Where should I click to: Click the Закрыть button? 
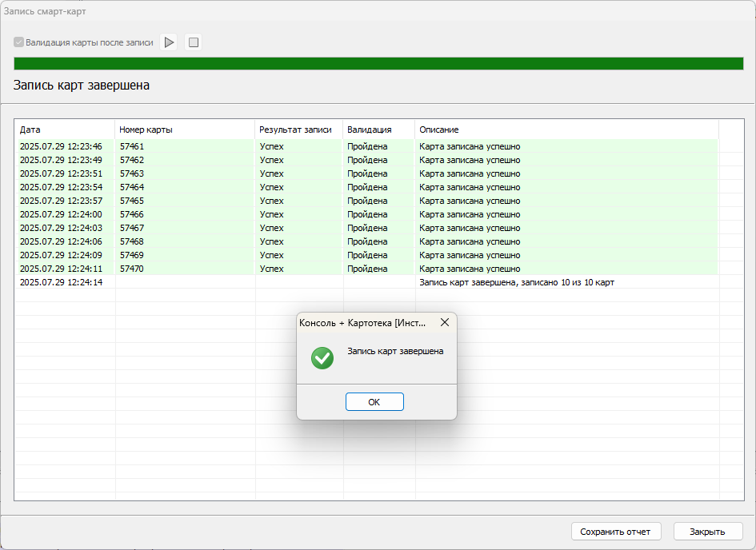[707, 532]
